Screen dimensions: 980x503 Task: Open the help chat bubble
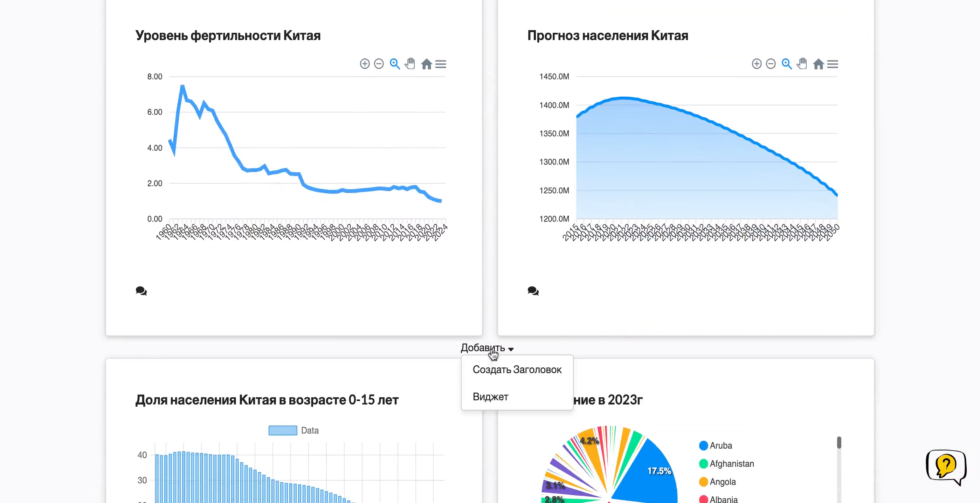tap(946, 467)
